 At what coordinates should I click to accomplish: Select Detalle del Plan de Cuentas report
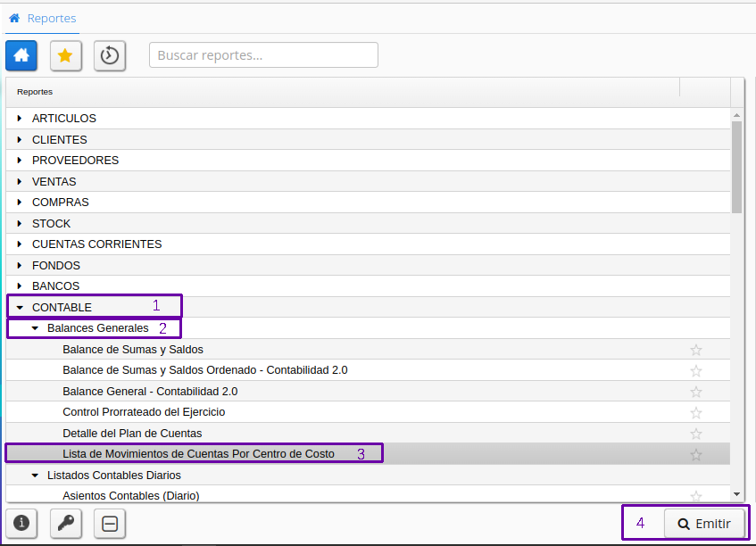coord(368,434)
